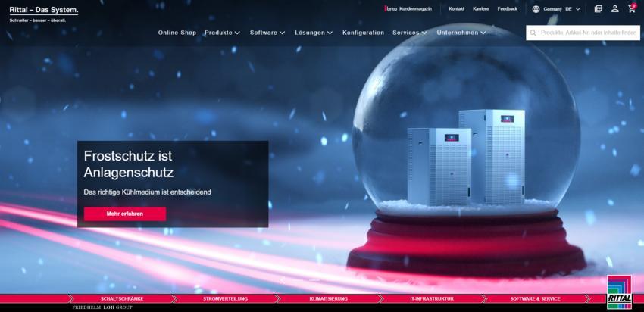Select the SCHALTSCHRÄNKE banner segment
The image size is (644, 312).
pos(122,299)
